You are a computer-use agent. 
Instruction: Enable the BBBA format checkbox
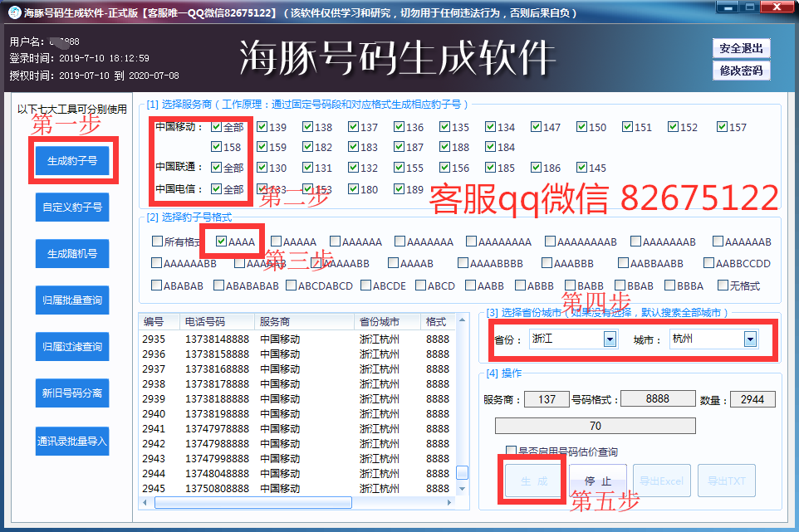click(x=670, y=286)
